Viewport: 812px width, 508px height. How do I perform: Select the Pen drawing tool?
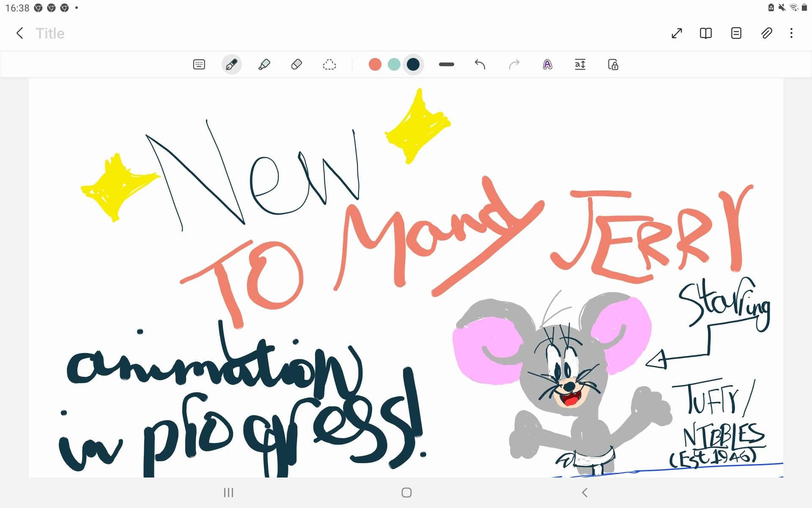231,64
